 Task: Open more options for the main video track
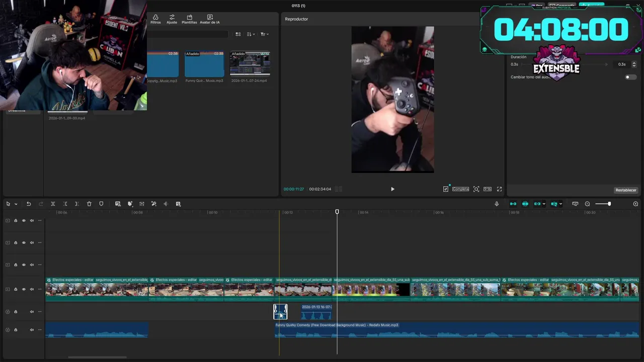39,289
